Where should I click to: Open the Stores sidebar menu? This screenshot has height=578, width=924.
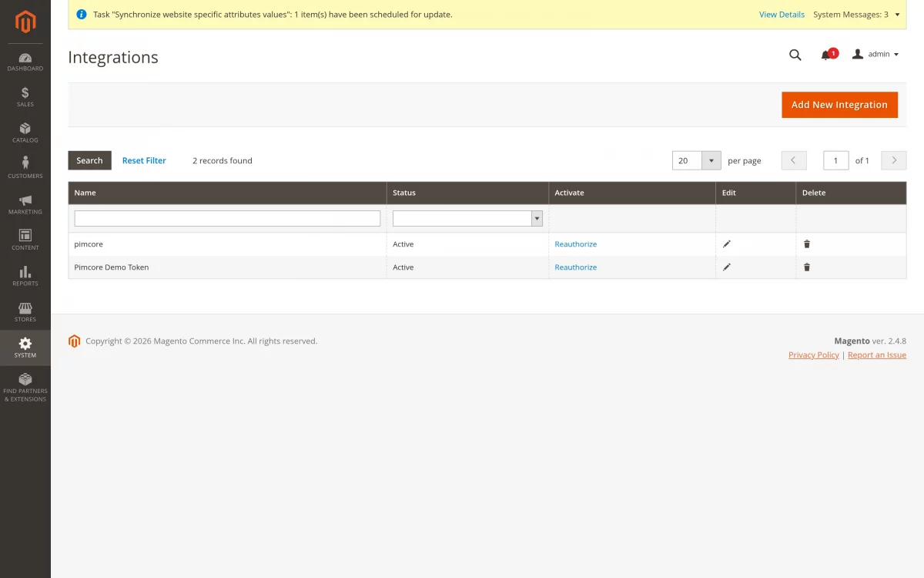point(25,312)
